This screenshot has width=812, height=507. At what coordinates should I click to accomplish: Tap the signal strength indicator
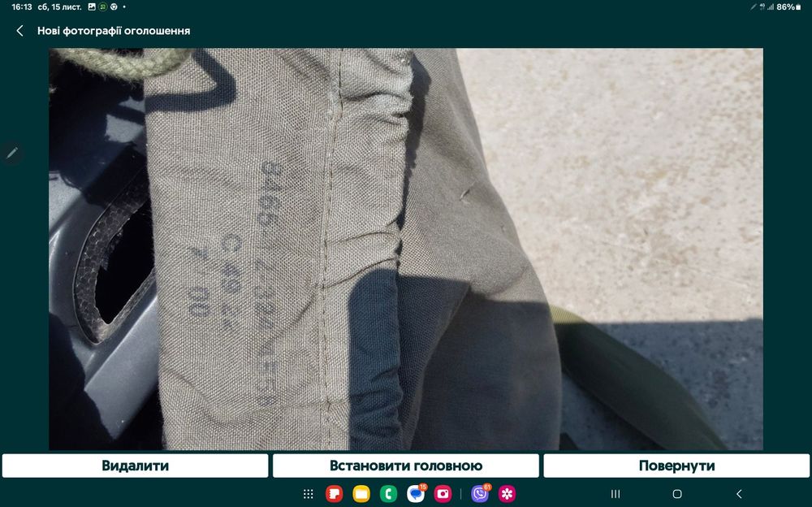pos(770,6)
